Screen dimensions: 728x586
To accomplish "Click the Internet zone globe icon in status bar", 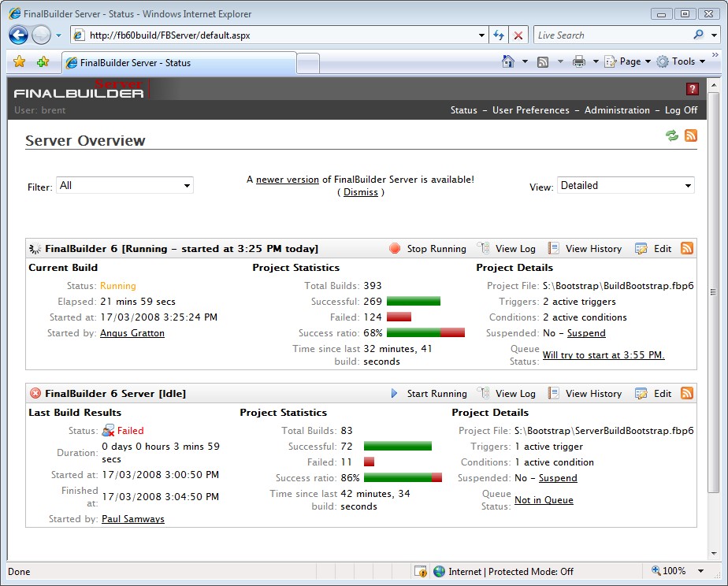I will pyautogui.click(x=439, y=571).
